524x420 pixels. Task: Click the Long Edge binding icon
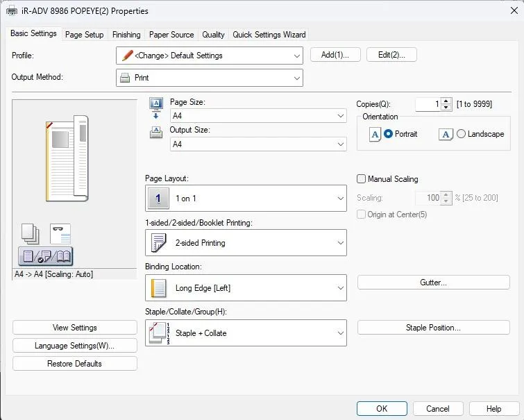point(159,288)
